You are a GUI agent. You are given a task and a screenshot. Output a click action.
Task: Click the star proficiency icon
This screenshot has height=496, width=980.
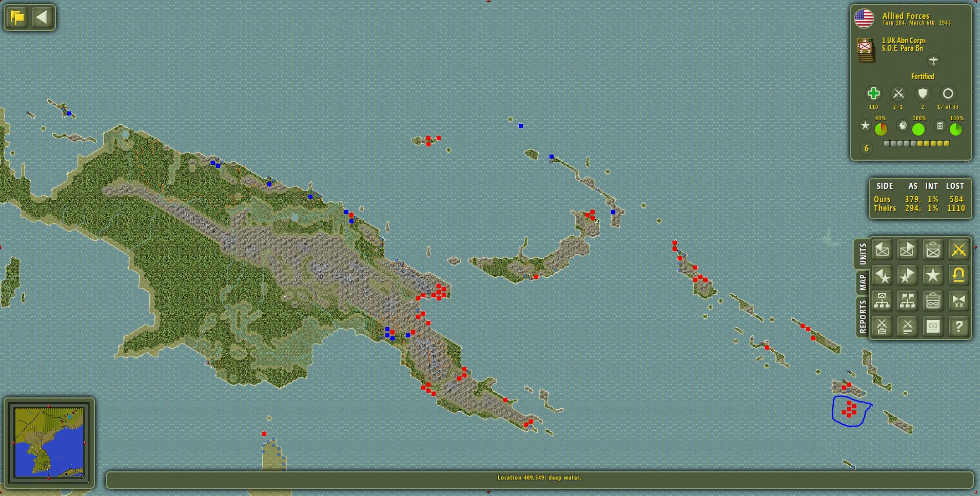pos(865,125)
